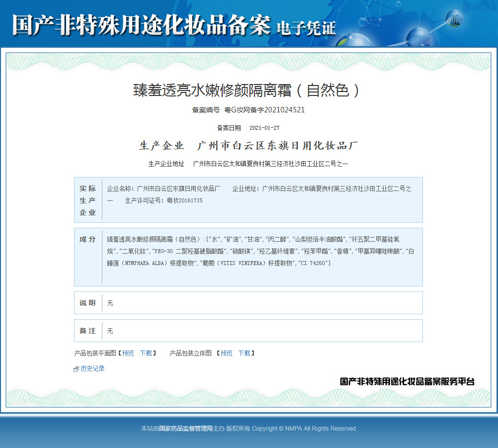Click the 历史记录 window icon
Viewport: 498px width, 448px height.
tap(76, 369)
